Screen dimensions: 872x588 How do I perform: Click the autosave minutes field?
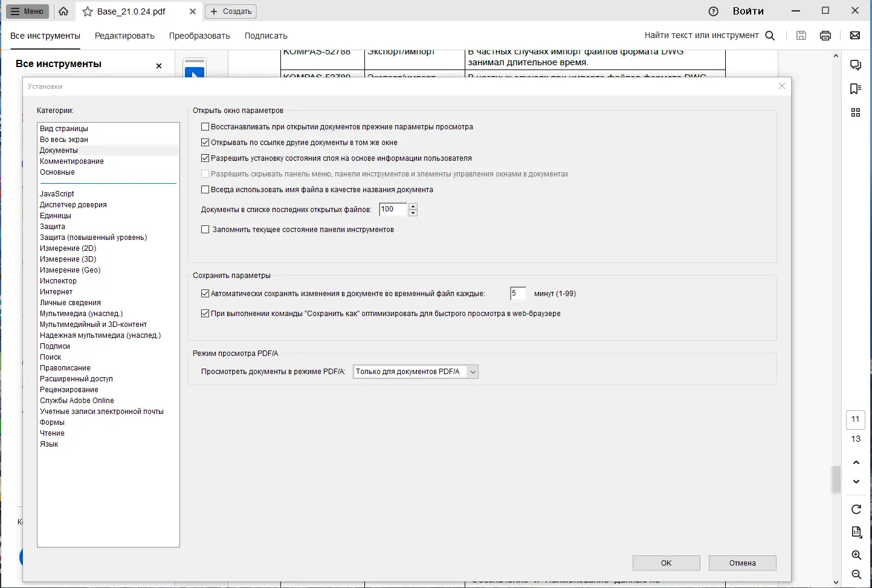point(518,294)
